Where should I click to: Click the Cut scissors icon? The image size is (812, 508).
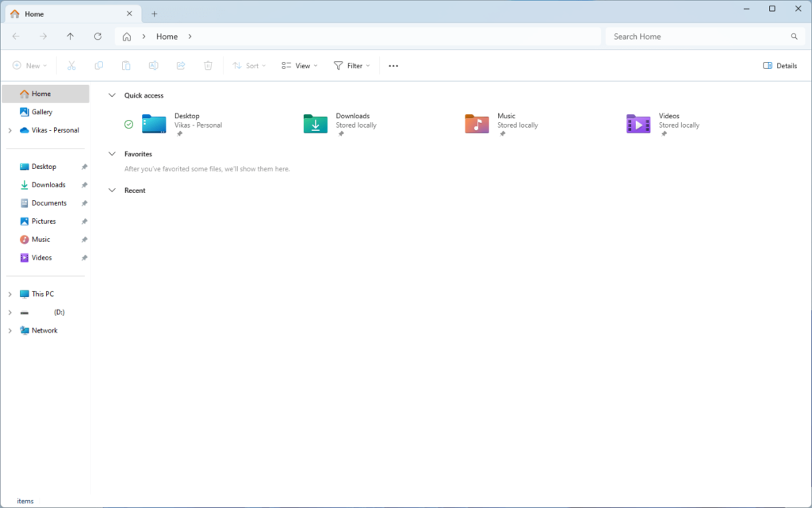pyautogui.click(x=71, y=66)
